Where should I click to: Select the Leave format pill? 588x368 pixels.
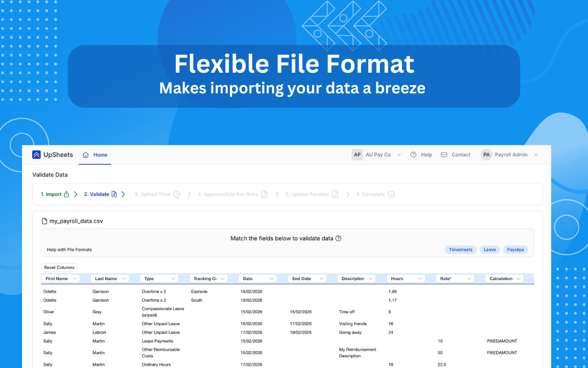tap(490, 249)
